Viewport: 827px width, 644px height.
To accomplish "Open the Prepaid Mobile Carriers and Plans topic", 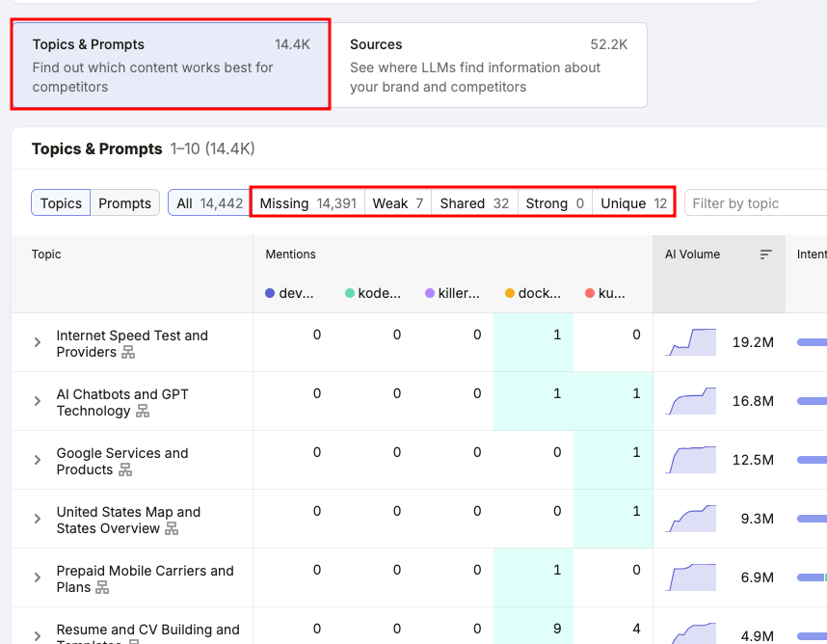I will pyautogui.click(x=145, y=578).
